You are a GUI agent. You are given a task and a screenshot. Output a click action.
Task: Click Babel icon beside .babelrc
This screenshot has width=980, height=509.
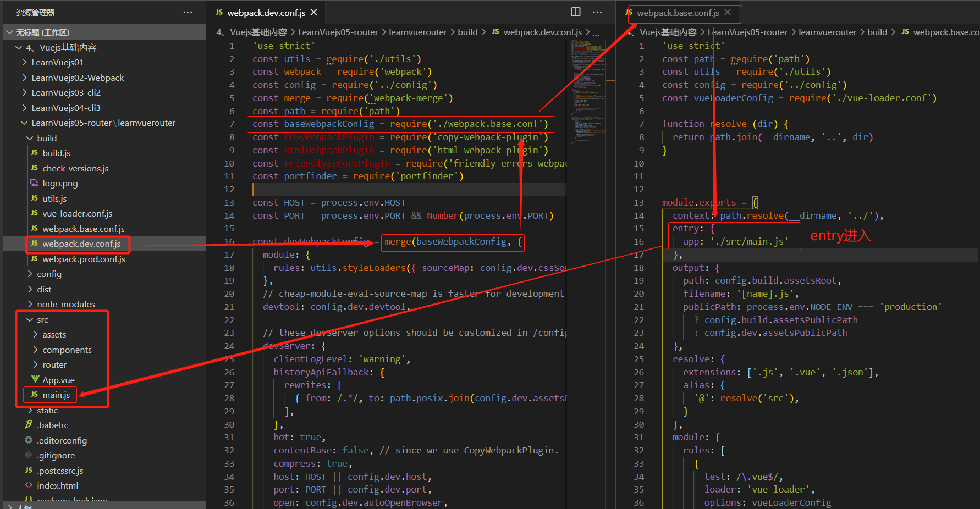[29, 425]
